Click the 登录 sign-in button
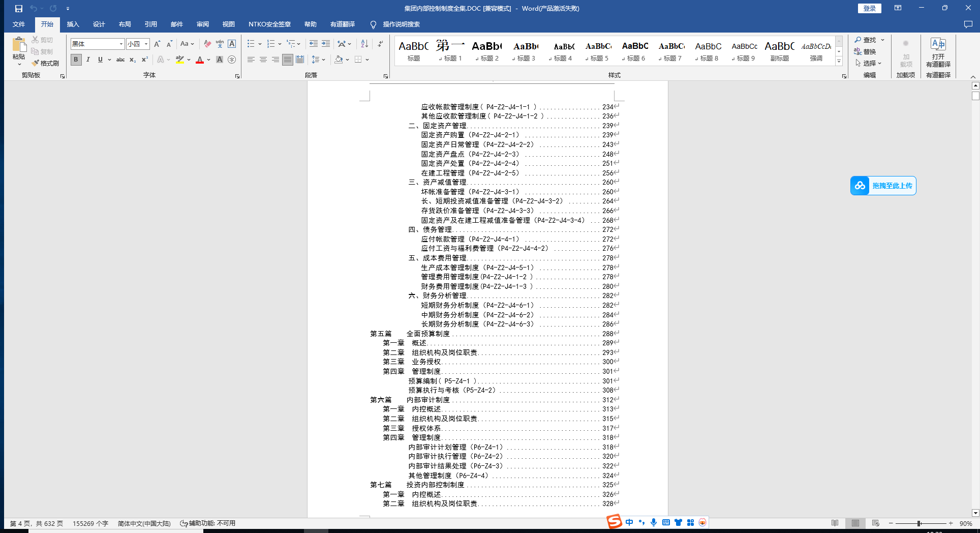980x533 pixels. point(869,9)
